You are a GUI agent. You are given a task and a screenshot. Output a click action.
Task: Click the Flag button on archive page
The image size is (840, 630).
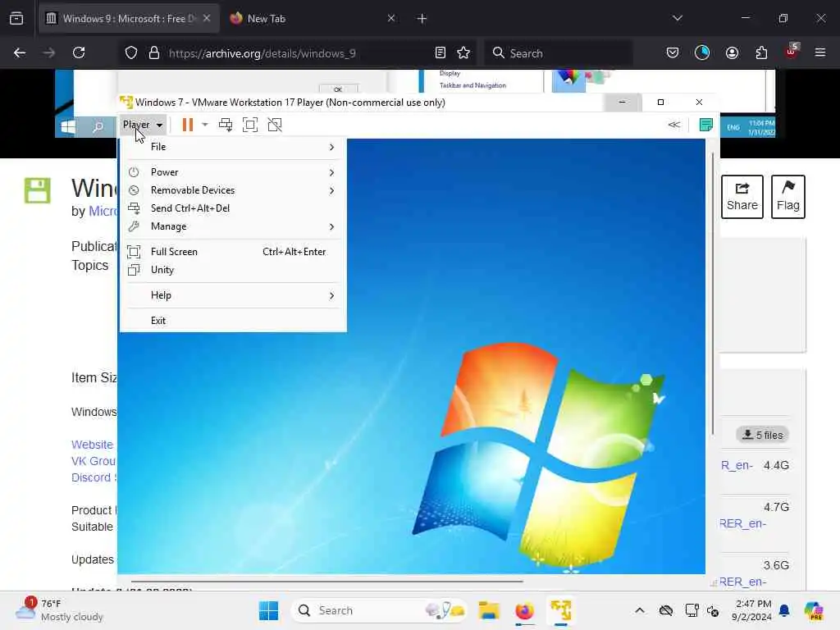click(788, 197)
